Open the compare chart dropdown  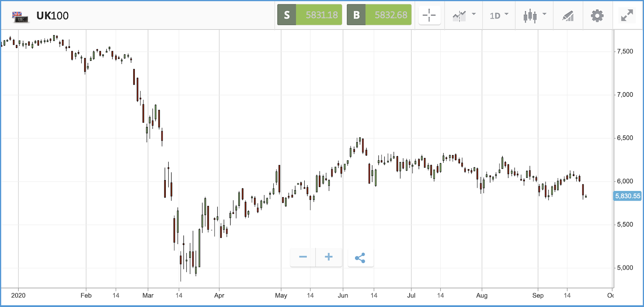point(464,16)
